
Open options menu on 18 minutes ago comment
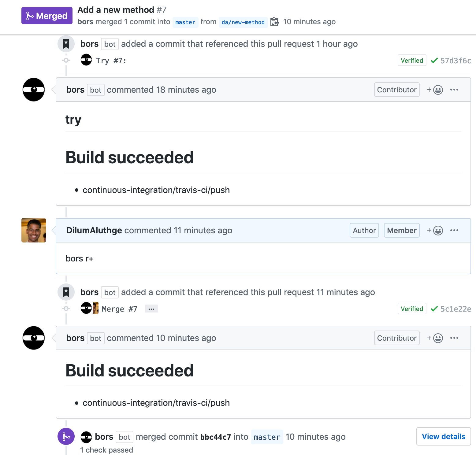coord(454,90)
